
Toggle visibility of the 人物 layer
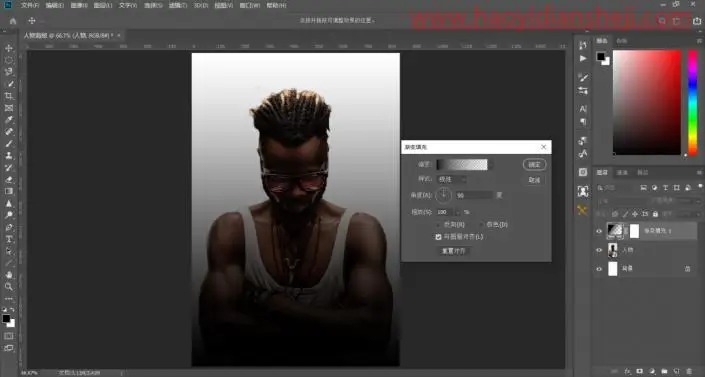pos(599,250)
